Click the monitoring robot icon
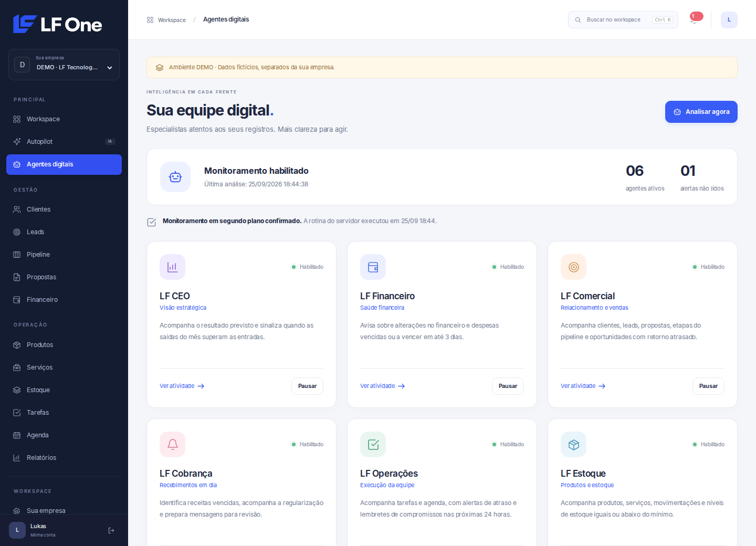Image resolution: width=756 pixels, height=546 pixels. [x=175, y=177]
